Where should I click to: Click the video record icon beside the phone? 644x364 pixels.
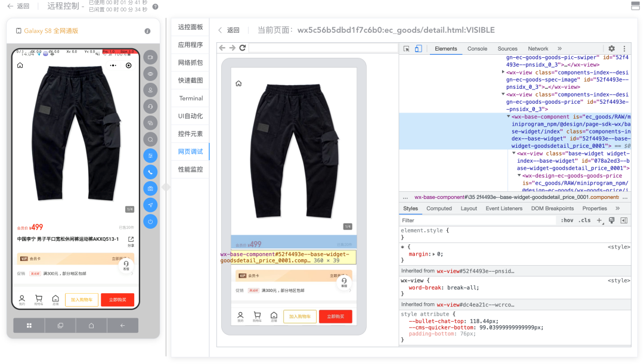pyautogui.click(x=150, y=57)
